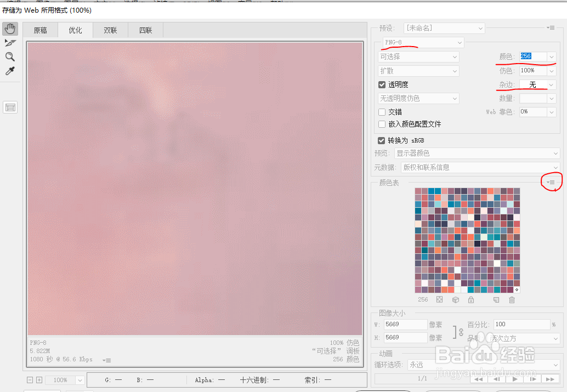Enable the 交错 interlaced checkbox
The image size is (567, 392).
pyautogui.click(x=382, y=112)
